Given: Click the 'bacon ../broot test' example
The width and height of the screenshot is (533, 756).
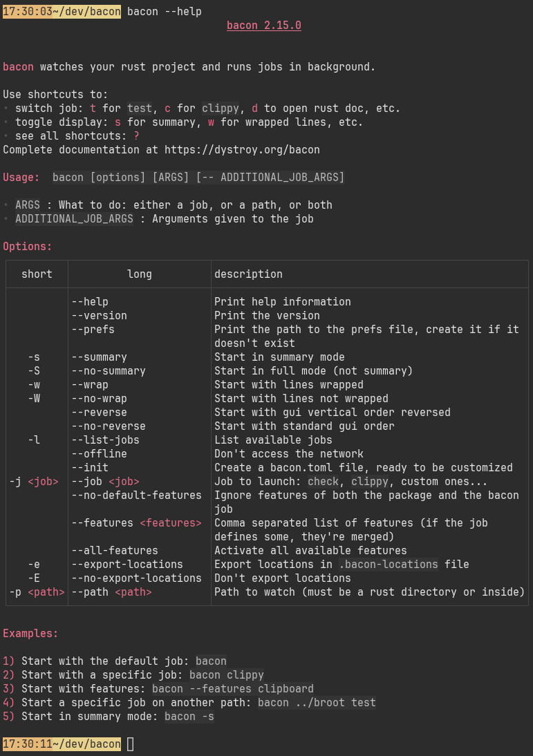Looking at the screenshot, I should click(317, 703).
